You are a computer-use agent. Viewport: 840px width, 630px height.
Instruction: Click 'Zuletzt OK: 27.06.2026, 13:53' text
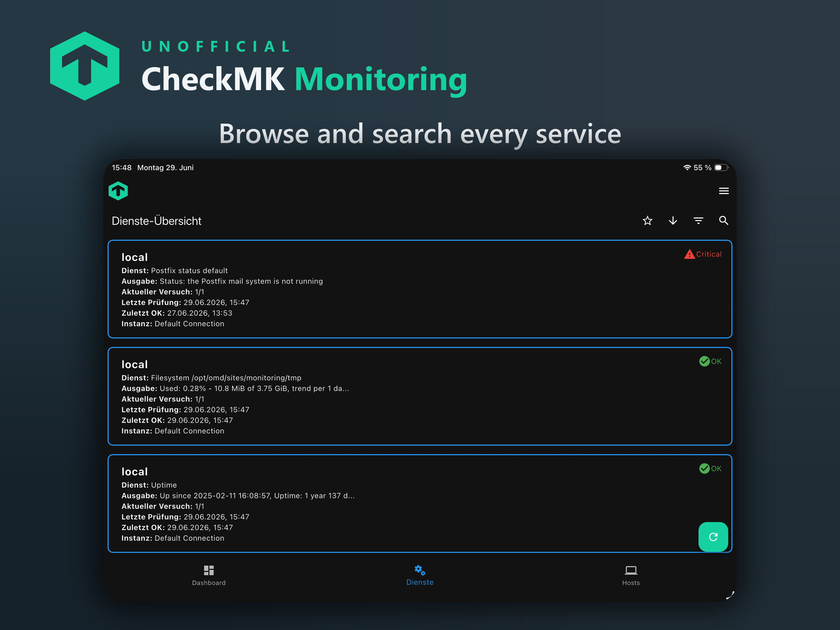tap(177, 313)
